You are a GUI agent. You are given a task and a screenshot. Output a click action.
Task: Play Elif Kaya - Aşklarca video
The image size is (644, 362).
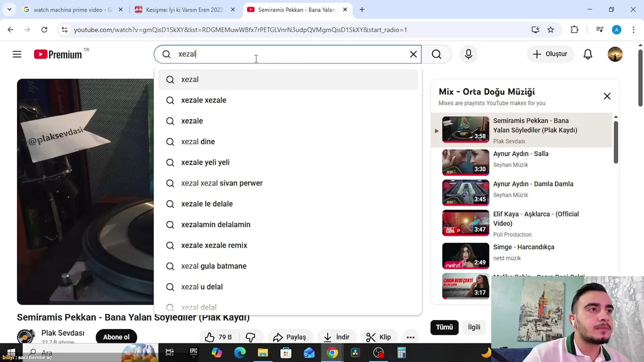[x=523, y=223]
